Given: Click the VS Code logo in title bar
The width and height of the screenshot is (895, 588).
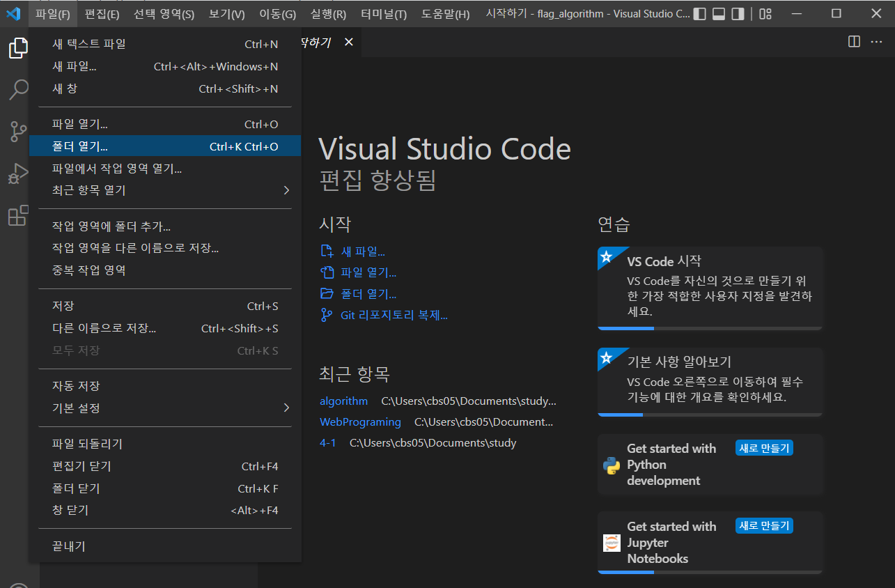Looking at the screenshot, I should 13,13.
